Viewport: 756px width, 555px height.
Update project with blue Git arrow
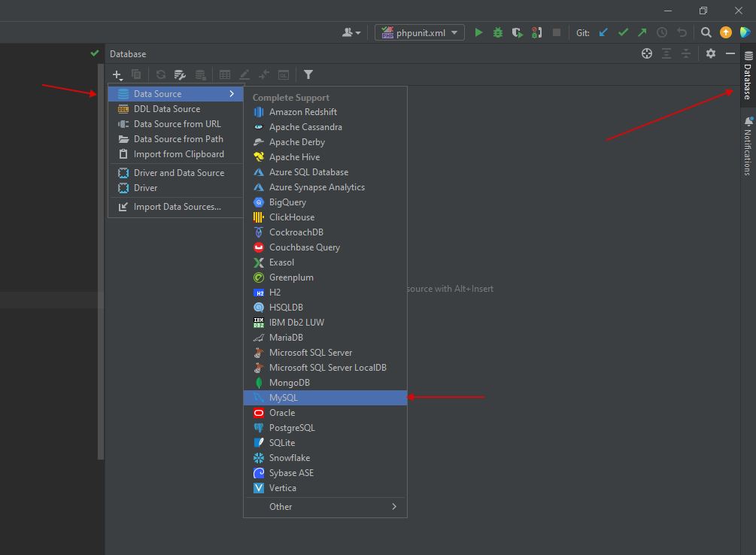(x=603, y=32)
